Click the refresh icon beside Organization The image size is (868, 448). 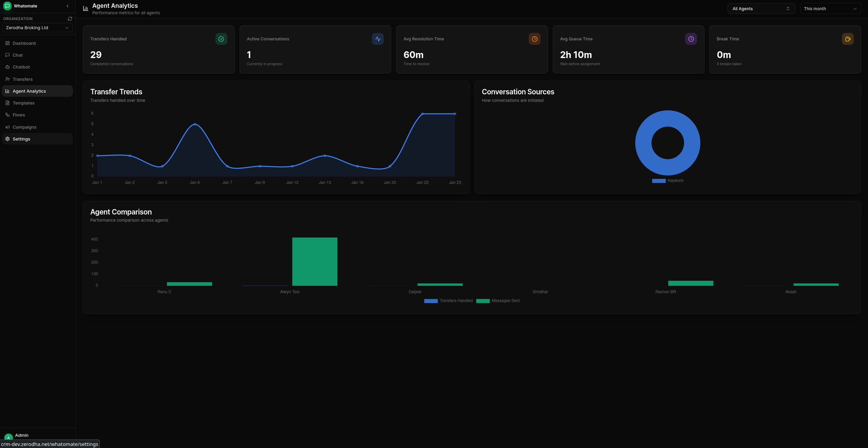(70, 18)
